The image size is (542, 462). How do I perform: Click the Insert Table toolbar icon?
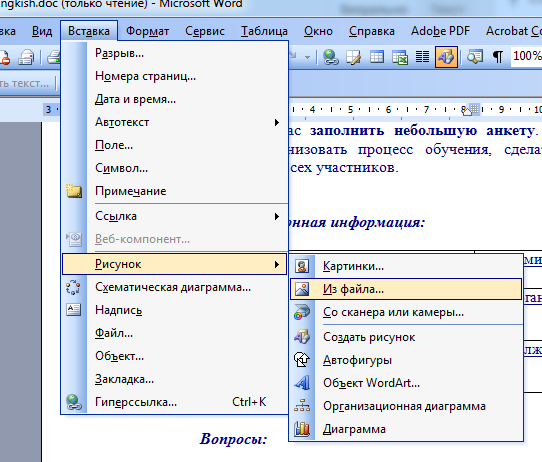pyautogui.click(x=377, y=57)
